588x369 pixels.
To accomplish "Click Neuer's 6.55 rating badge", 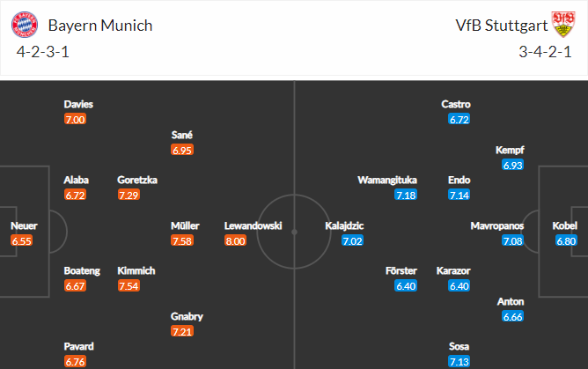I will click(22, 240).
